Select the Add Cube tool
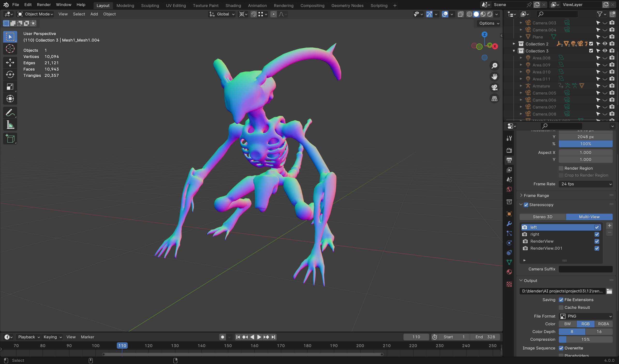The width and height of the screenshot is (619, 364). (10, 139)
